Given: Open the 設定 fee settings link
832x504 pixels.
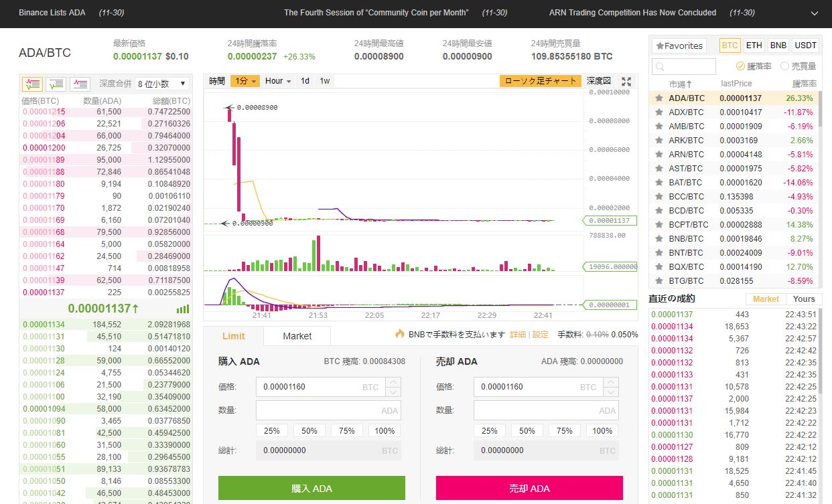Looking at the screenshot, I should [x=541, y=334].
